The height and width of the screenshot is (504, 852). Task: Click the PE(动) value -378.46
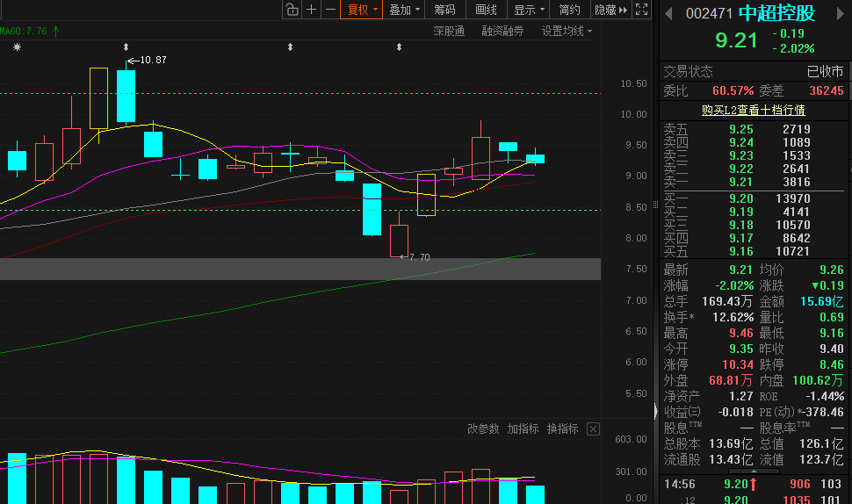coord(823,412)
